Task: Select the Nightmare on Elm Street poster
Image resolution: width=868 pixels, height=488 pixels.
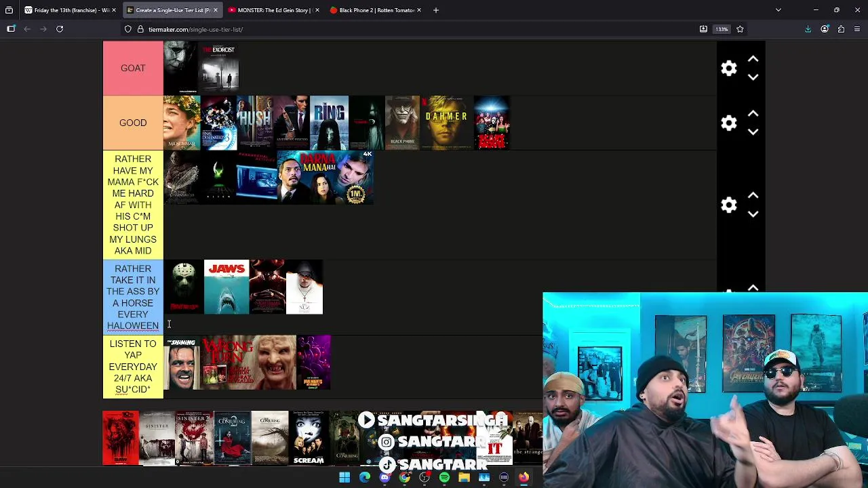Action: point(267,287)
